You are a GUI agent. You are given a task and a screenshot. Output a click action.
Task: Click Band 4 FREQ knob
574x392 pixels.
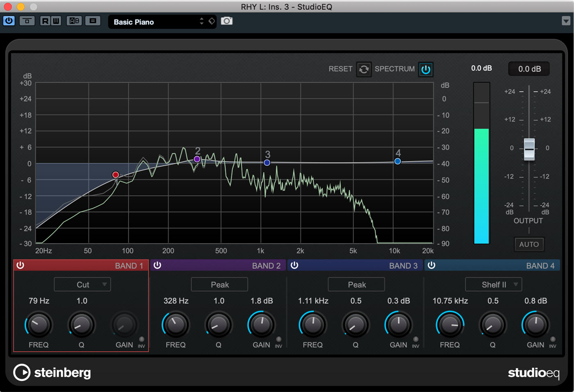450,325
